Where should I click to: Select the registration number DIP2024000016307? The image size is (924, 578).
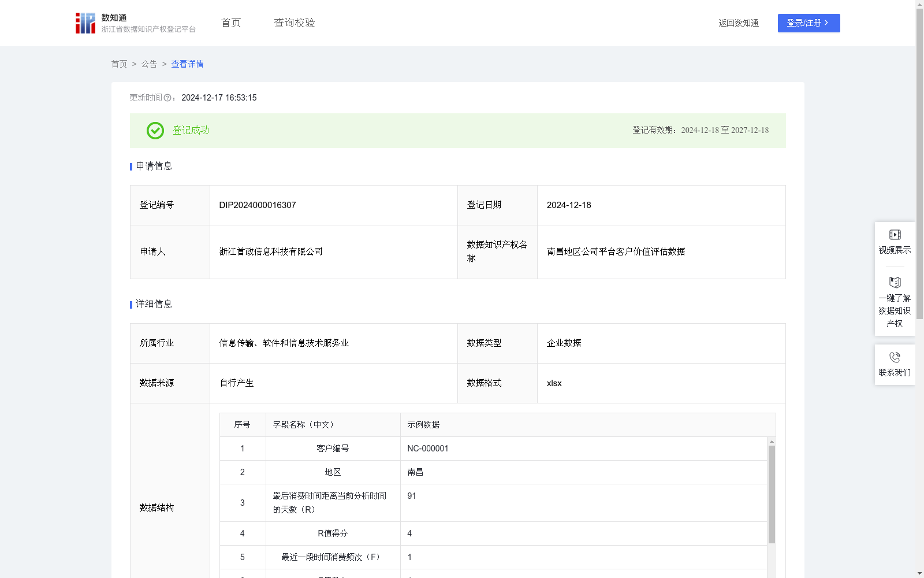[257, 205]
